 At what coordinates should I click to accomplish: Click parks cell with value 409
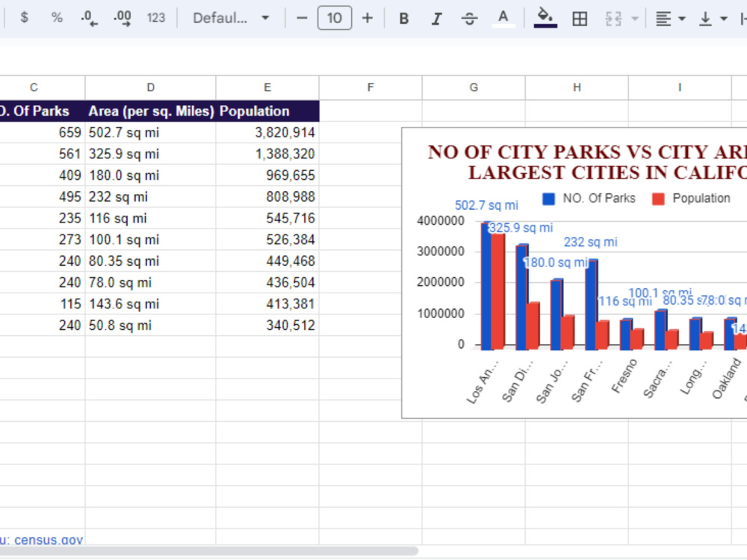pos(43,175)
